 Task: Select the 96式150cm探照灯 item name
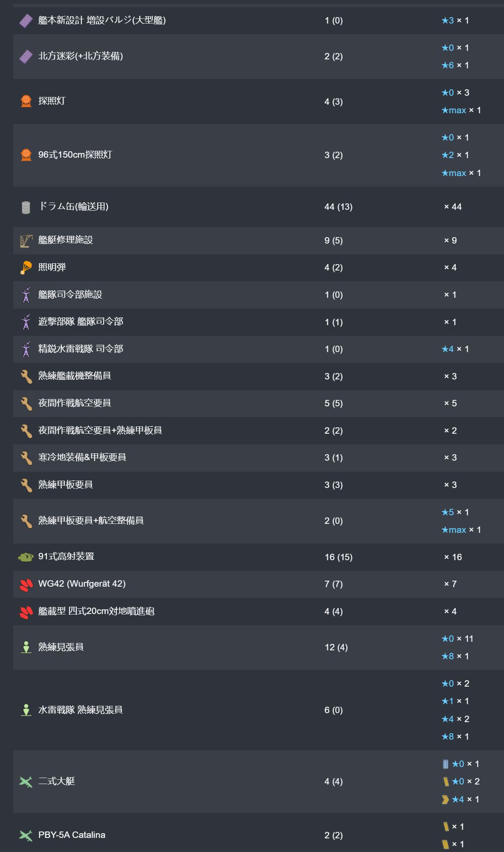75,155
